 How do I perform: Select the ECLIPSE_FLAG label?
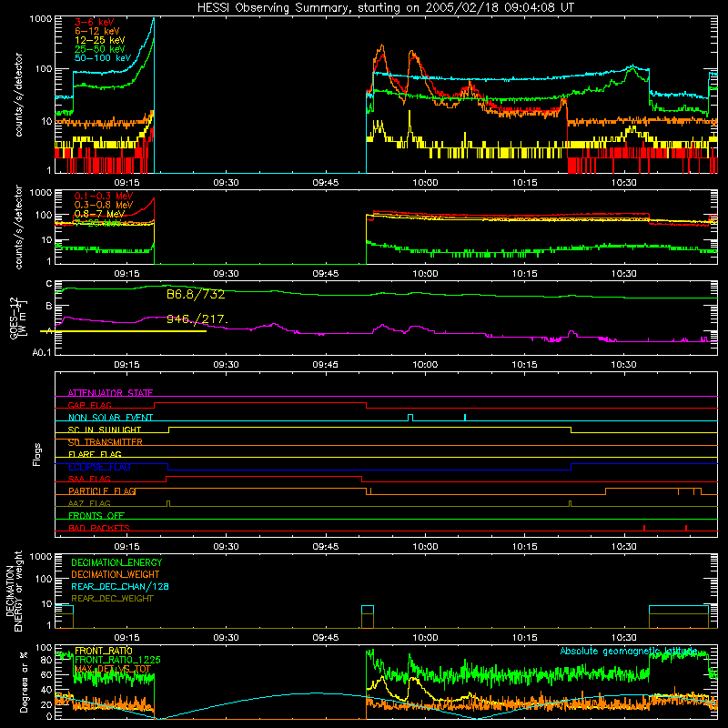(99, 467)
